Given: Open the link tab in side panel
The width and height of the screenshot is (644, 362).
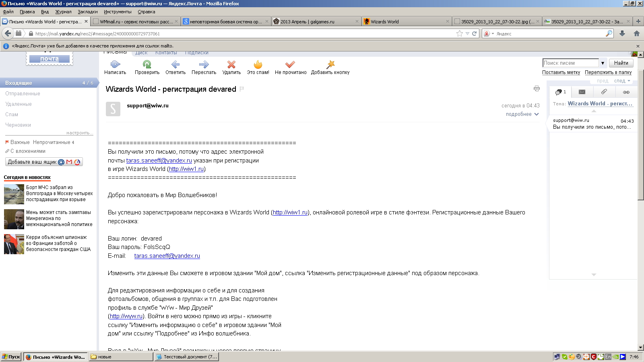Looking at the screenshot, I should click(x=626, y=92).
